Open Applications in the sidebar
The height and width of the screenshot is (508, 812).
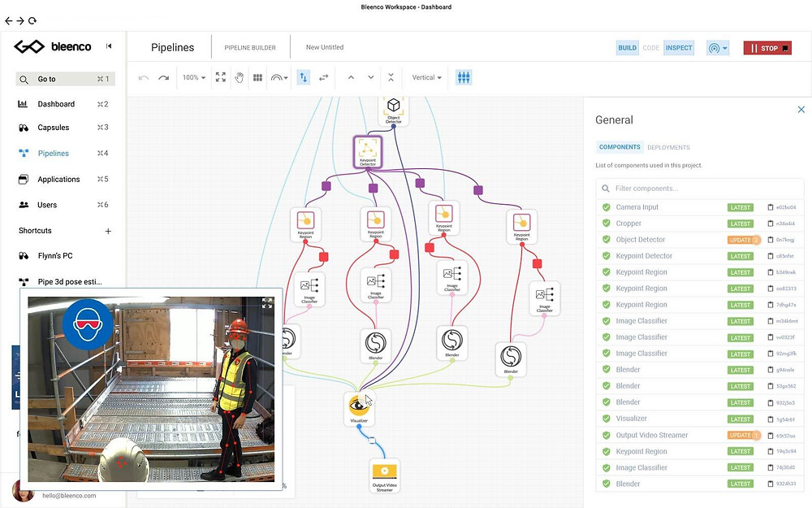coord(58,180)
